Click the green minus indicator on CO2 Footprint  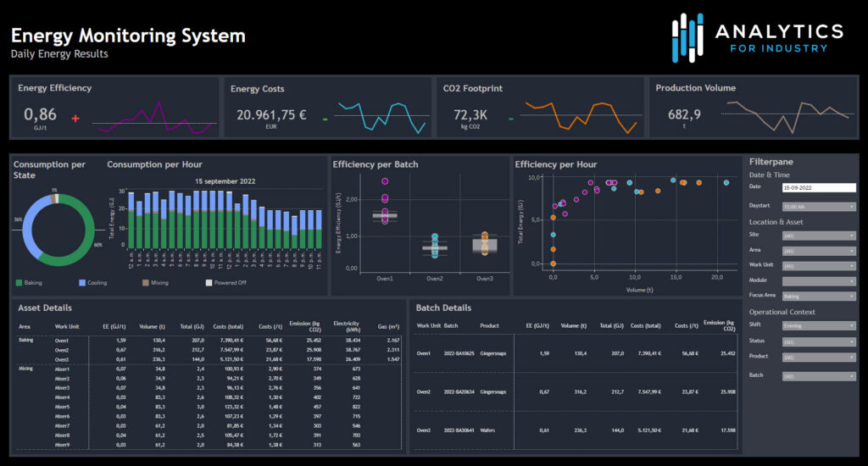click(x=509, y=119)
